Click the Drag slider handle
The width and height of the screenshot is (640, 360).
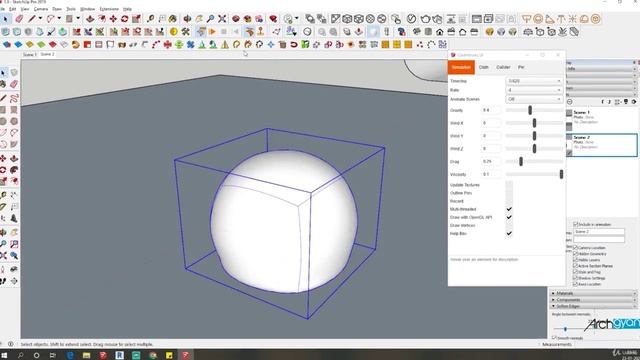(x=521, y=162)
